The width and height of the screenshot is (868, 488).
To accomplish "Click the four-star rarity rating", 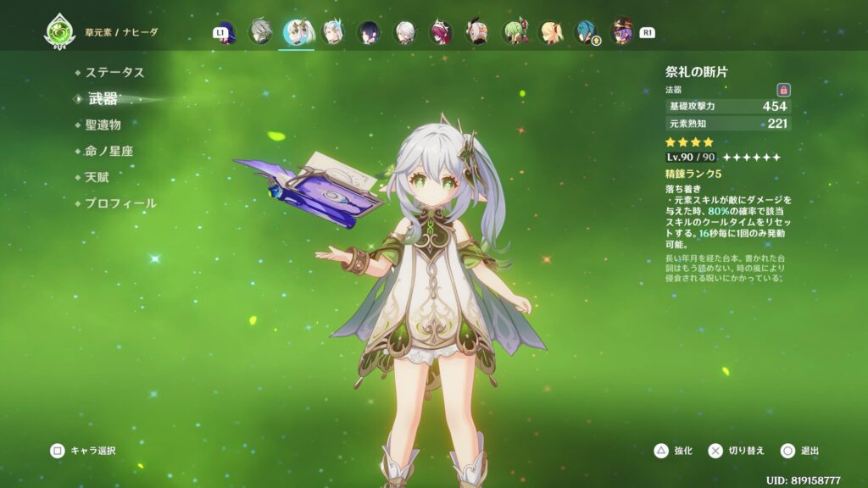I will click(689, 142).
